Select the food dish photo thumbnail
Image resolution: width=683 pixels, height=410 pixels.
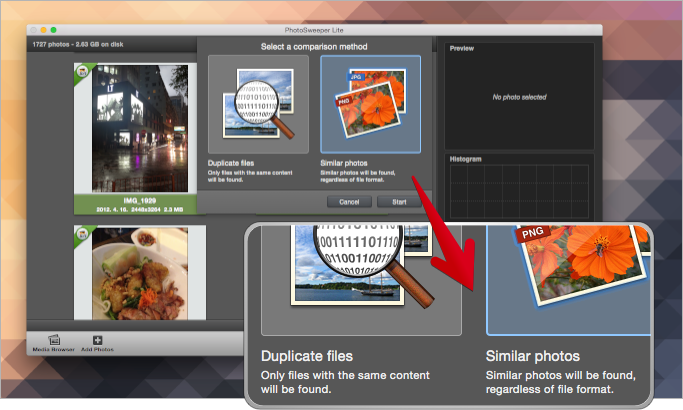coord(140,273)
